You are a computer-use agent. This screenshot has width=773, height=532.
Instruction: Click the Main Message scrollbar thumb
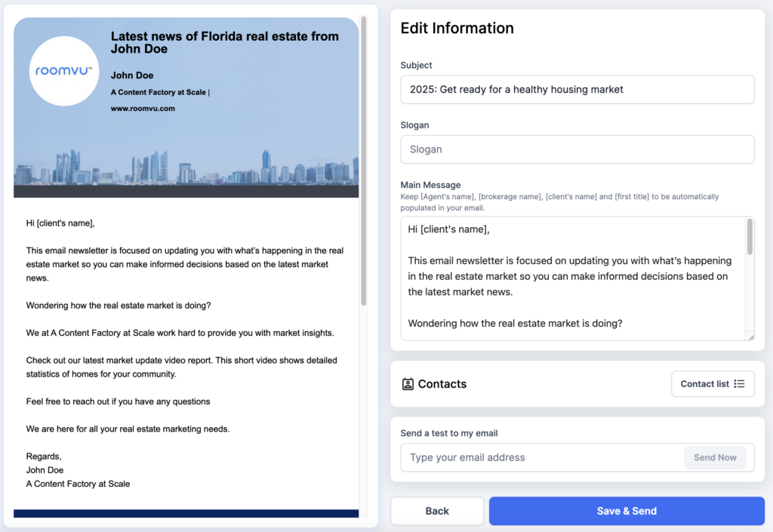tap(750, 236)
